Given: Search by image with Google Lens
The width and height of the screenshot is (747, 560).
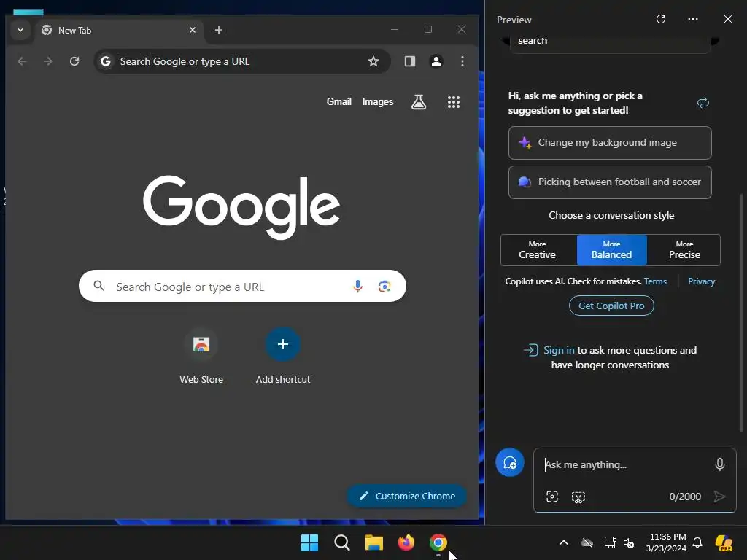Looking at the screenshot, I should click(385, 286).
